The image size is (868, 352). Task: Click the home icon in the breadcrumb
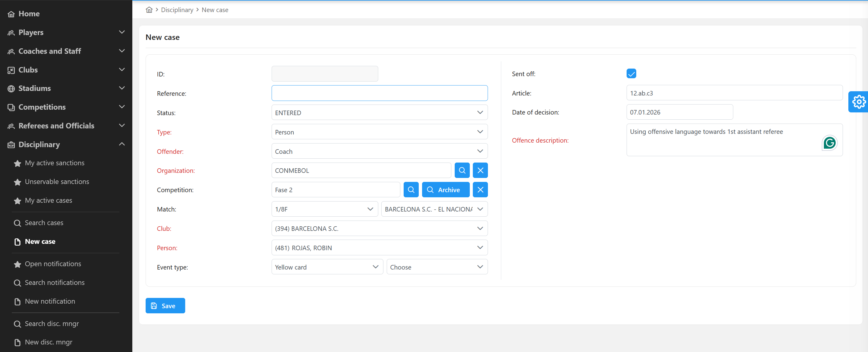pos(149,10)
